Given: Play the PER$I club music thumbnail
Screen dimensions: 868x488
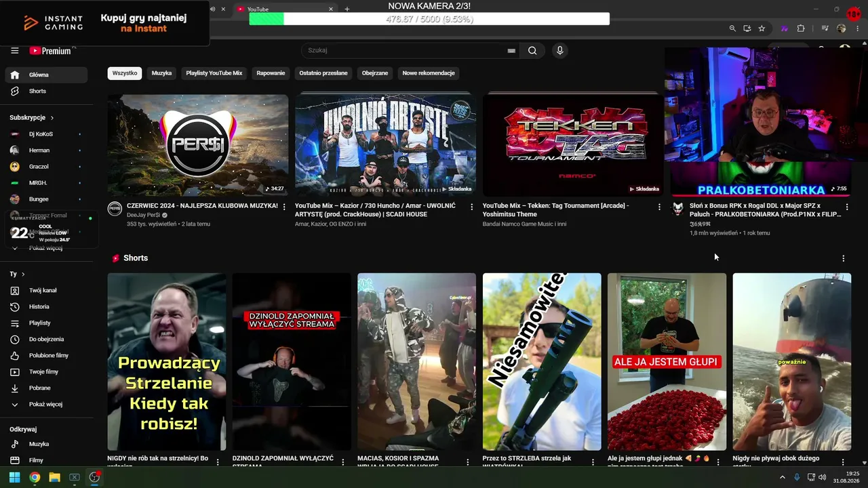Looking at the screenshot, I should [x=198, y=145].
